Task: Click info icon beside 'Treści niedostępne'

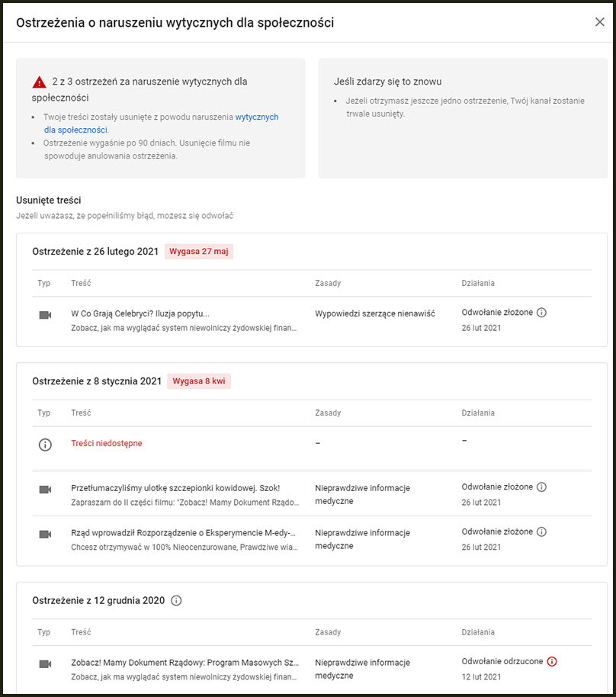Action: tap(45, 445)
